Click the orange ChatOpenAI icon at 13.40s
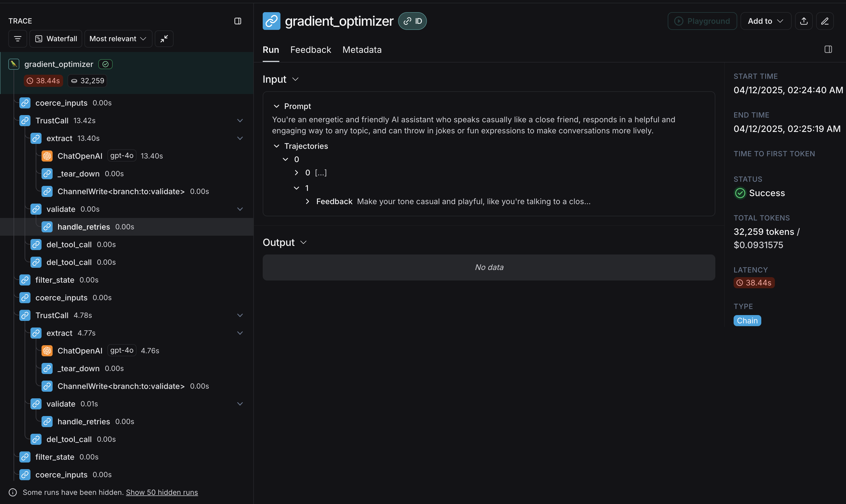Screen dimensions: 846x504 47,156
